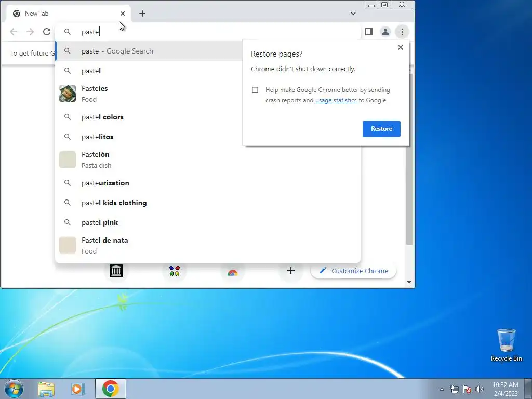Select 'pastel kids clothing' suggestion
Viewport: 532px width, 399px height.
coord(208,203)
